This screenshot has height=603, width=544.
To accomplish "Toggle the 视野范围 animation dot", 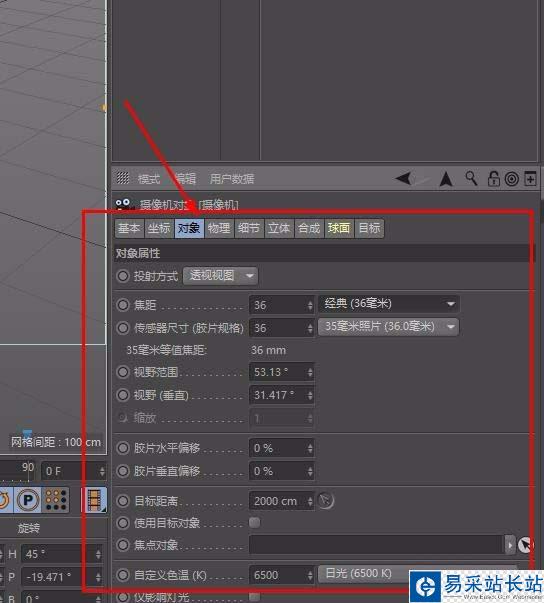I will coord(123,372).
